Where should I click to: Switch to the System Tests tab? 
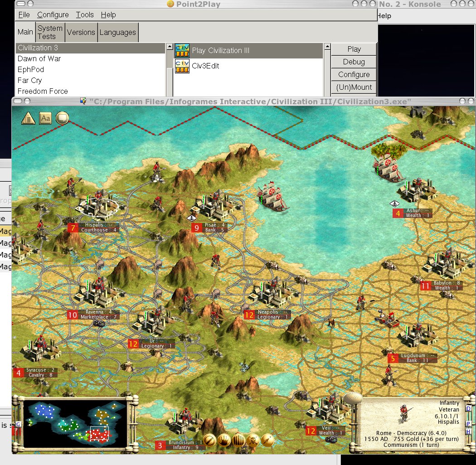(50, 32)
